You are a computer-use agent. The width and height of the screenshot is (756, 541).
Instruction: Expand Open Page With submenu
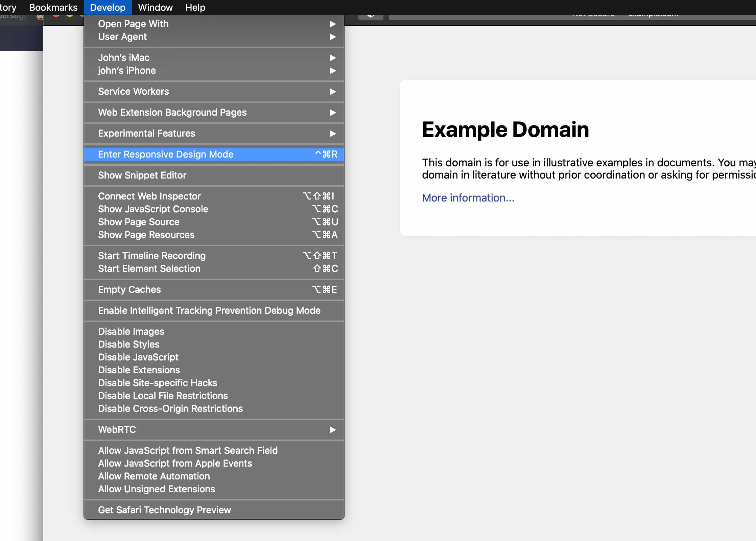[213, 23]
